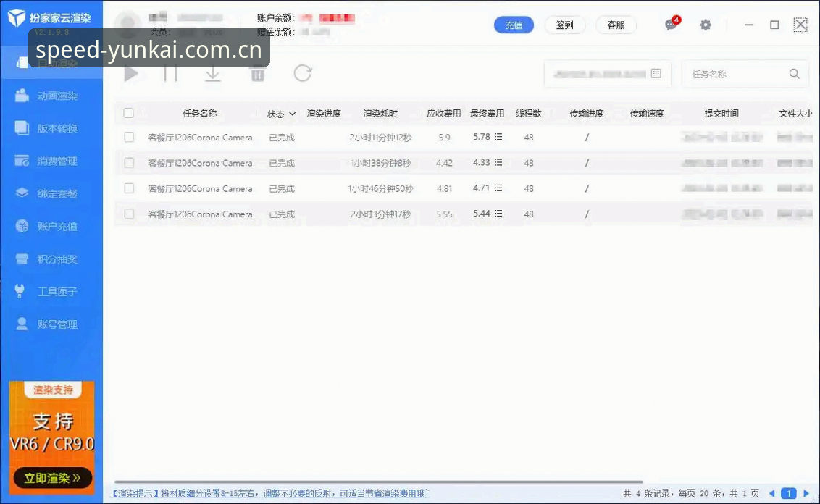Show cost details for 4.71 fee
This screenshot has height=504, width=820.
click(498, 188)
